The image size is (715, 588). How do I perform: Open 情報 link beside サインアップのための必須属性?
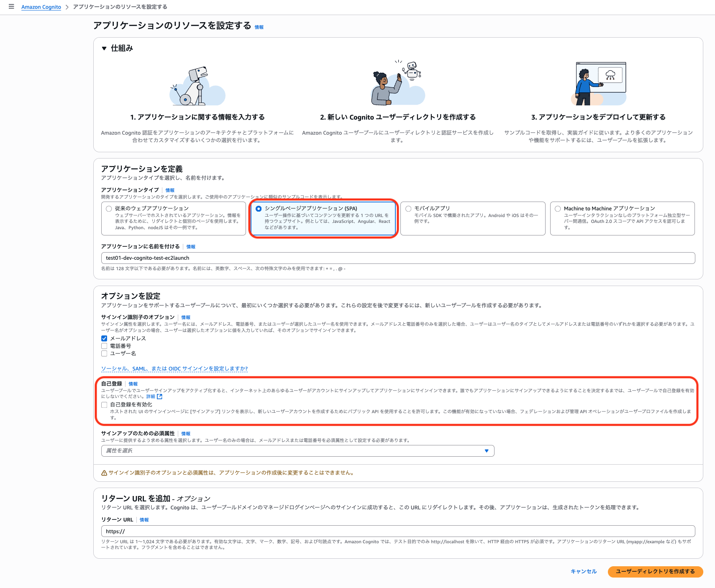coord(186,434)
